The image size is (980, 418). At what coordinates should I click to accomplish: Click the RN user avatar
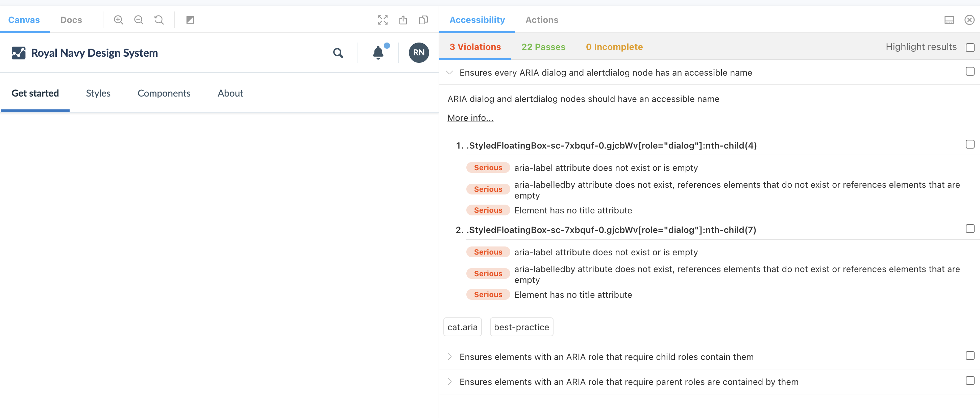coord(418,53)
